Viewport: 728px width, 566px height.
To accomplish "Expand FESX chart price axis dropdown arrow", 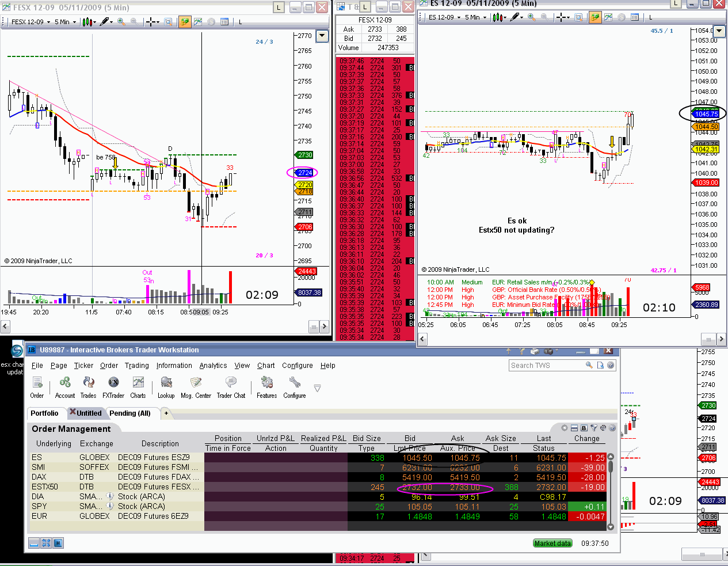I will [322, 36].
